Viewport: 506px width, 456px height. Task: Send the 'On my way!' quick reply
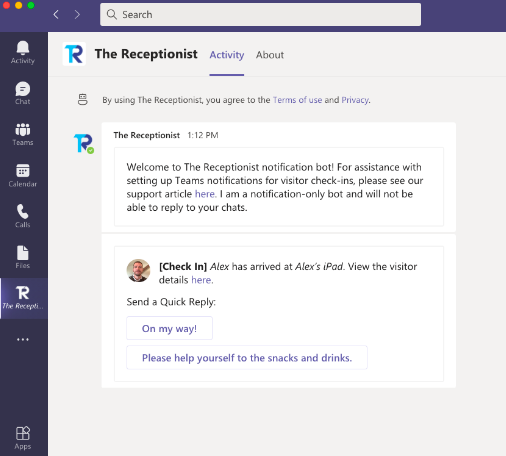point(169,328)
